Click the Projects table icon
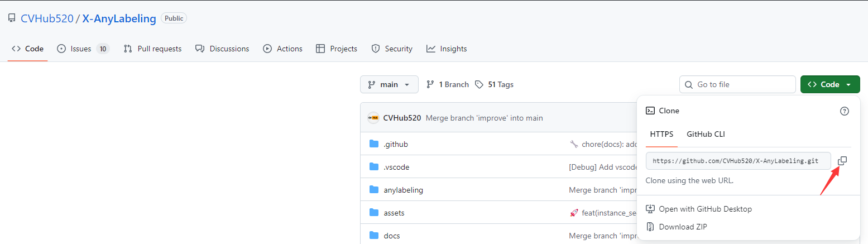 320,49
